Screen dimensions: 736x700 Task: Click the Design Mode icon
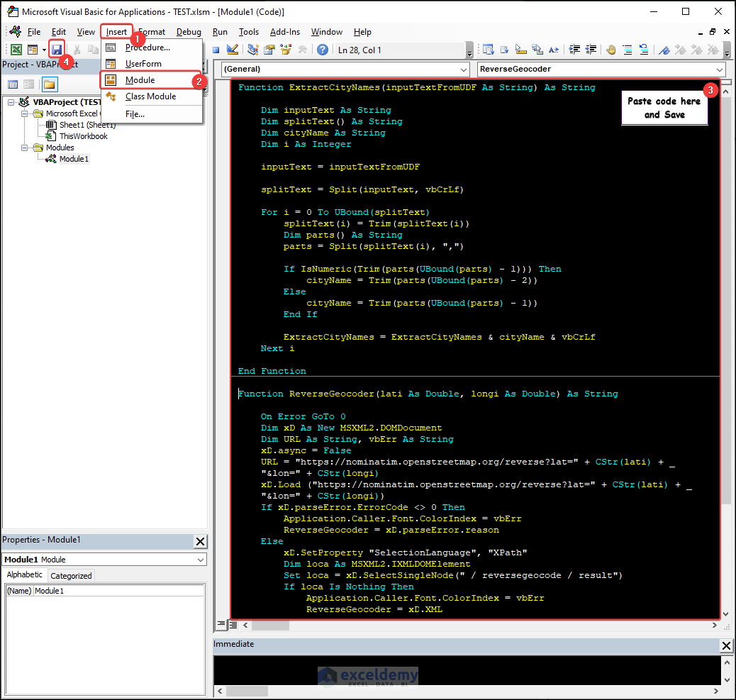click(x=233, y=50)
